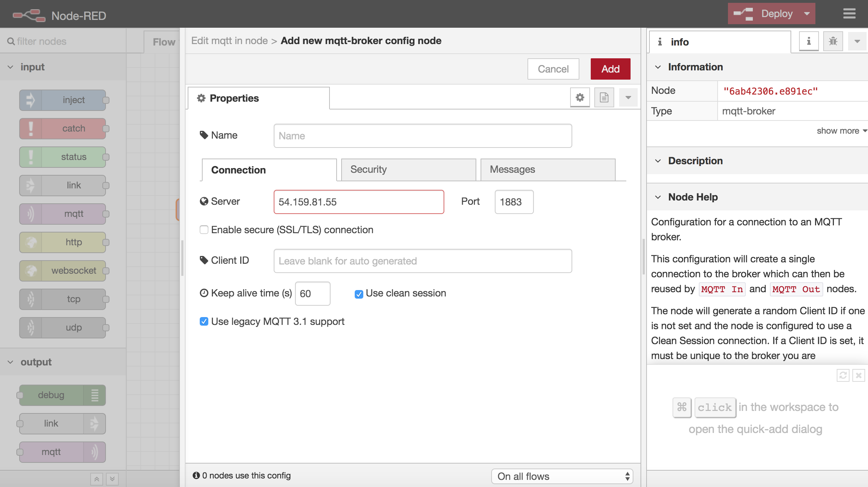
Task: Collapse the input palette category
Action: point(11,67)
